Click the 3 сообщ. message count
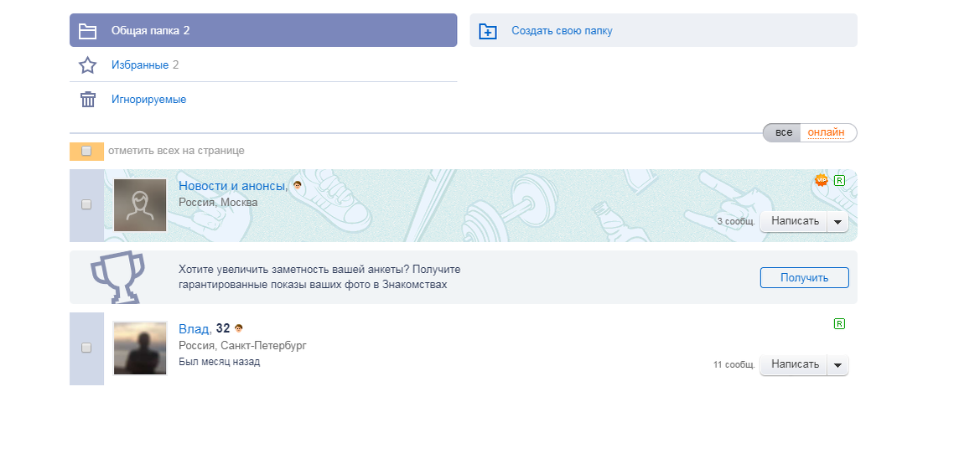The image size is (980, 464). [x=736, y=222]
